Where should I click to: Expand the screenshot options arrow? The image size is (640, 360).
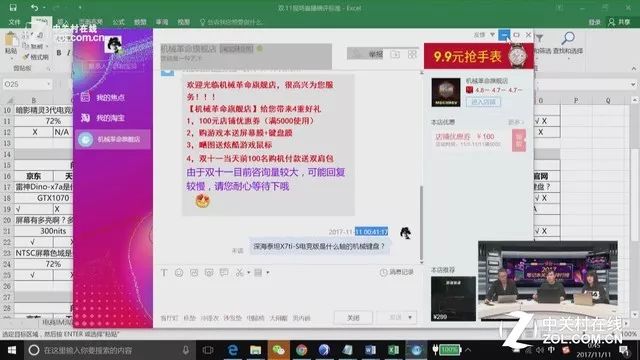tap(249, 273)
